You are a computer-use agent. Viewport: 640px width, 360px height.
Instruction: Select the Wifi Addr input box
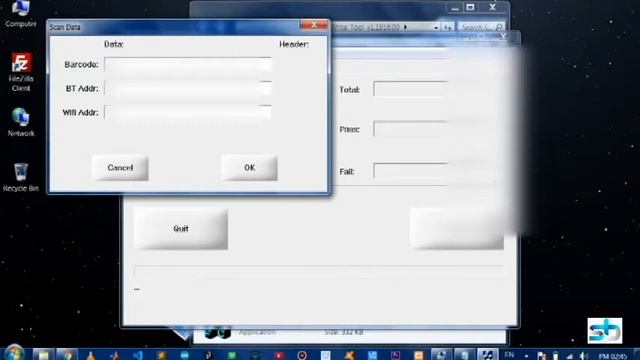click(x=188, y=112)
